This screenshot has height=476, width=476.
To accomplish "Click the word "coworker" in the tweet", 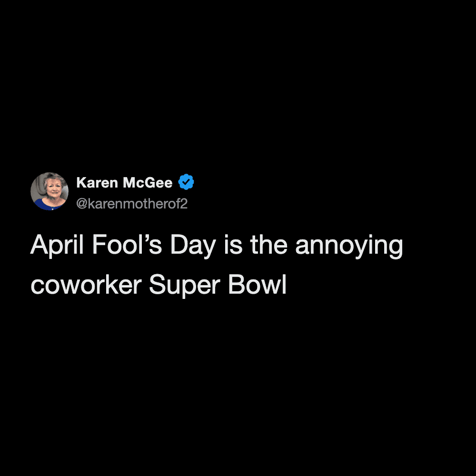I will click(86, 285).
